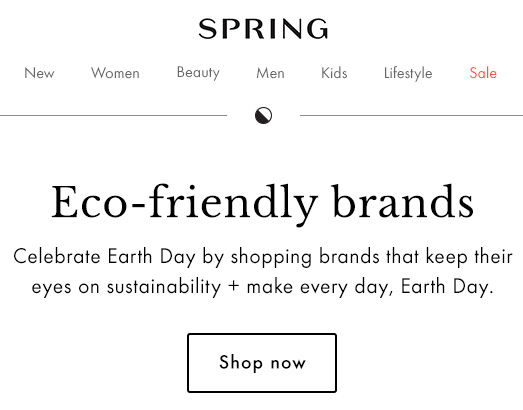Click the half-filled circle divider icon

[264, 115]
